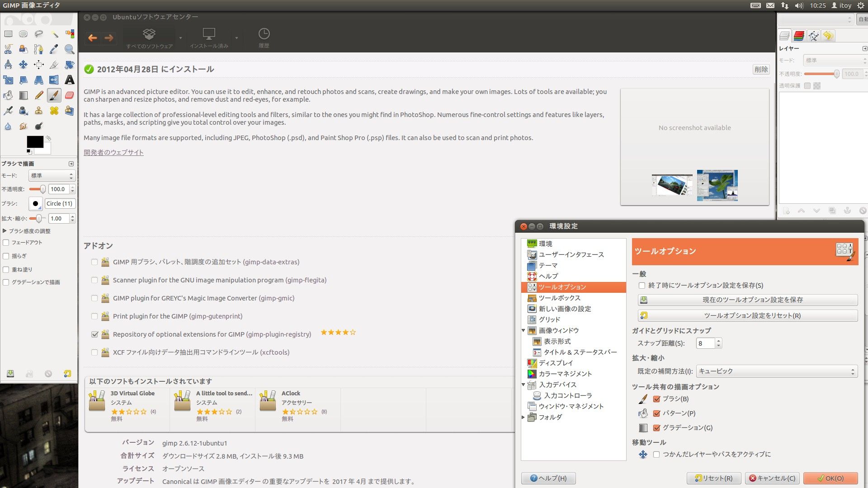The width and height of the screenshot is (868, 488).
Task: Expand ブラシ感度の調整 section
Action: [x=5, y=231]
